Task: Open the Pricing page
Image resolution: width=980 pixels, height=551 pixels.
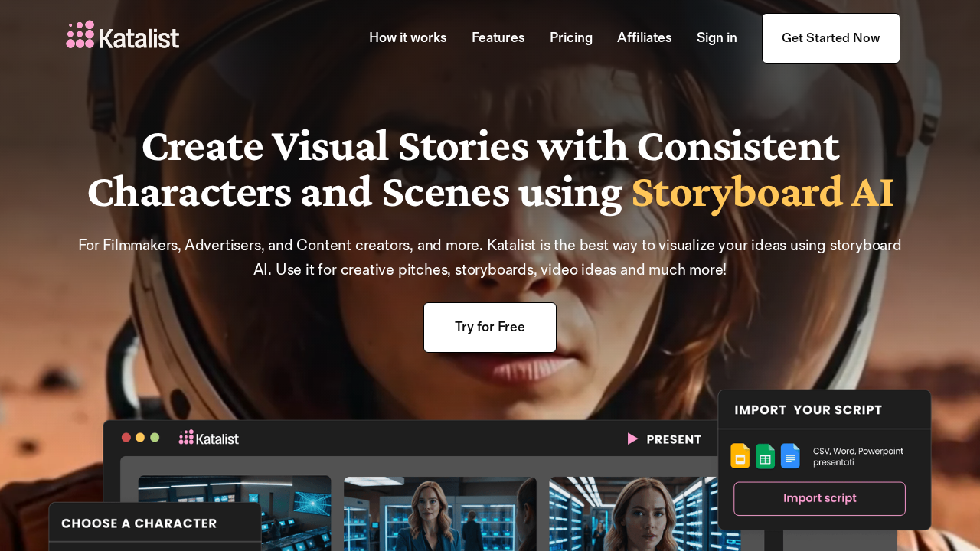Action: click(x=570, y=37)
